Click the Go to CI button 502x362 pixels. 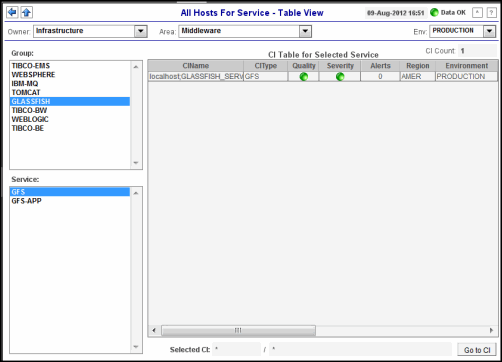[477, 350]
